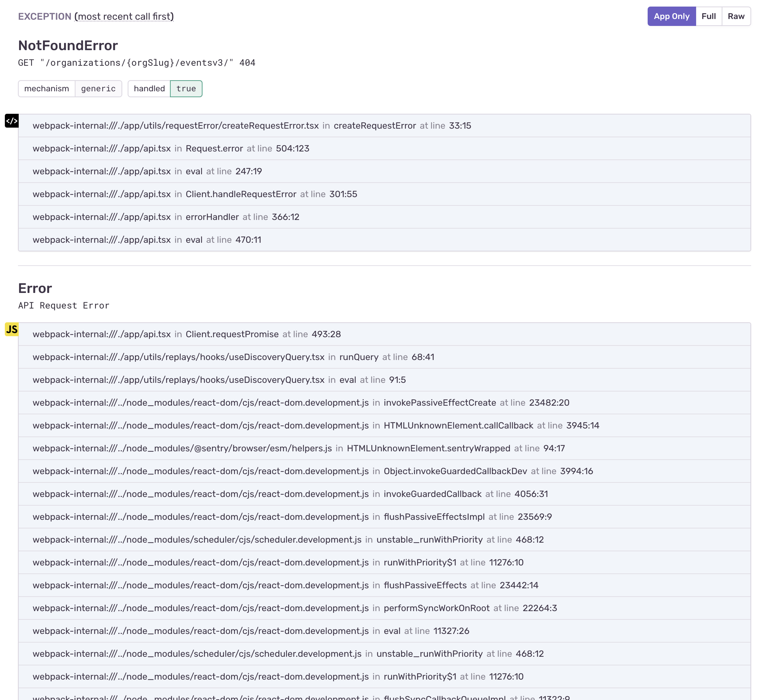Viewport: 765px width, 700px height.
Task: Switch stack trace to App Only view
Action: tap(671, 16)
